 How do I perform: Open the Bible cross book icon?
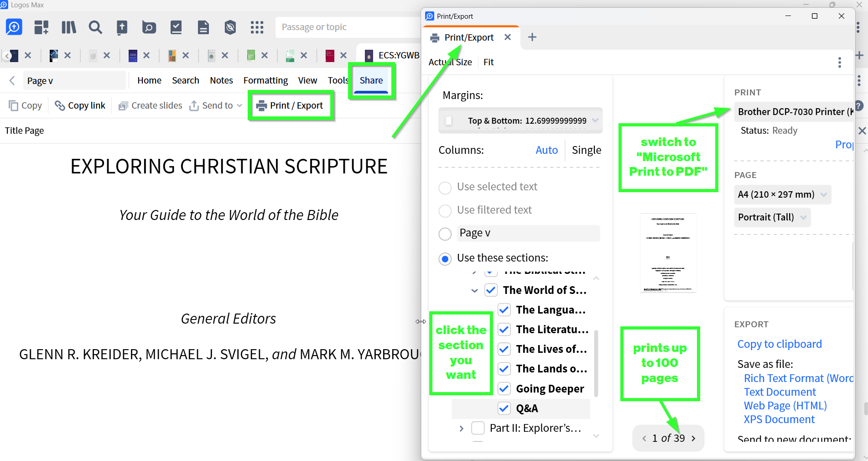point(122,27)
